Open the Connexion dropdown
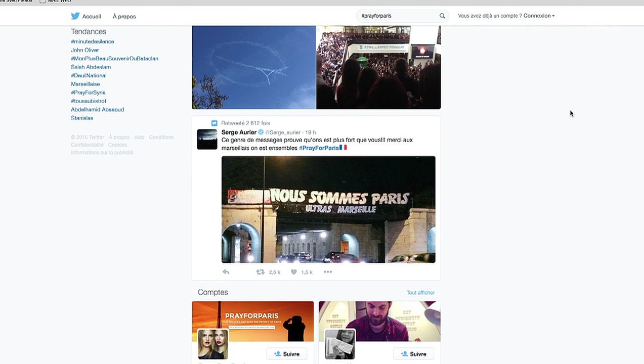The width and height of the screenshot is (644, 364). tap(539, 16)
